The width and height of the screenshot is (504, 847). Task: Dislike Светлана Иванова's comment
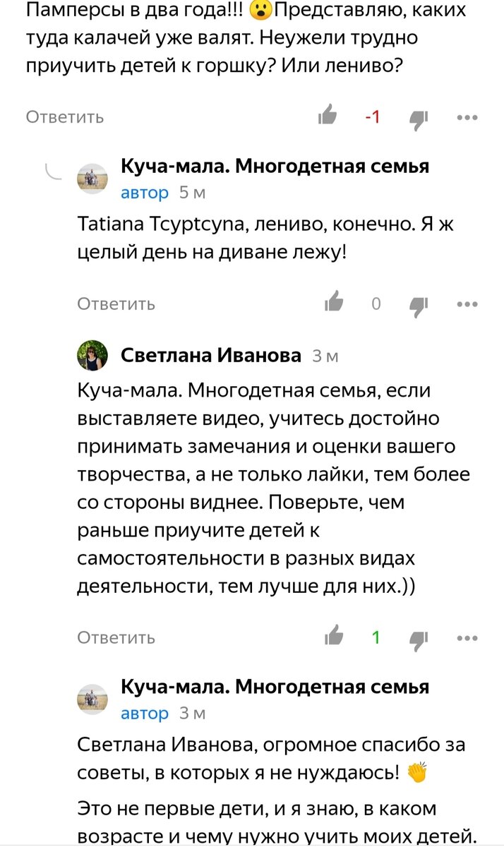418,637
